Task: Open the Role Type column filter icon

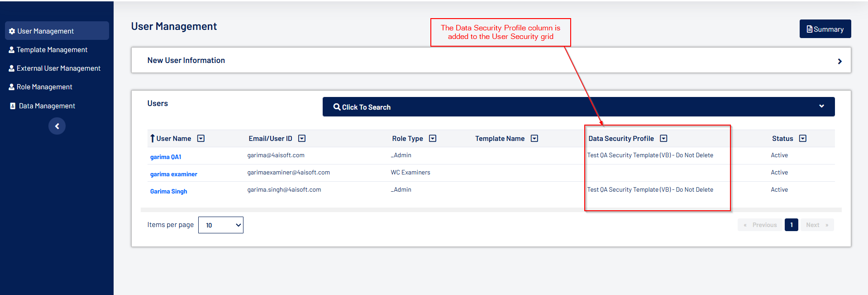Action: coord(433,138)
